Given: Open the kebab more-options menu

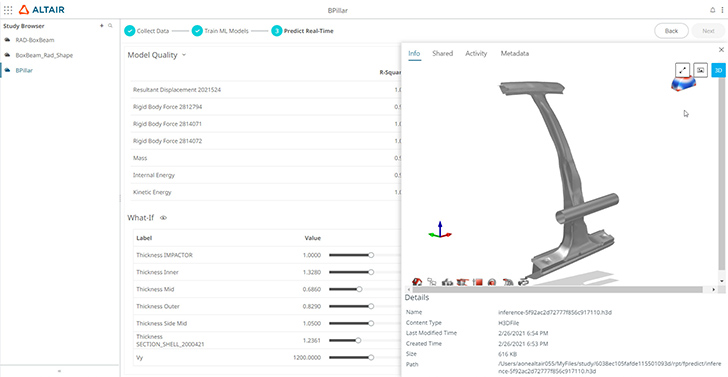Looking at the screenshot, I should [x=722, y=10].
